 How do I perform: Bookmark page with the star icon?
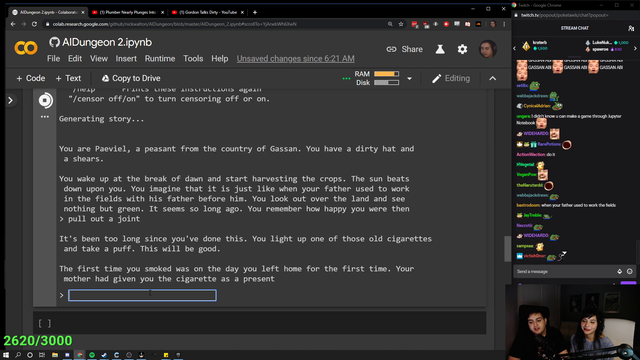pyautogui.click(x=401, y=24)
